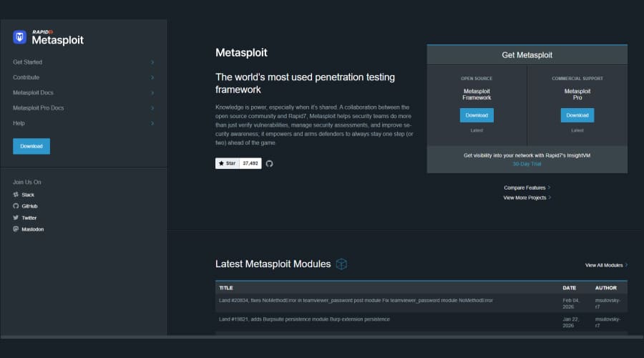Open Get Started menu item
The width and height of the screenshot is (644, 358).
point(27,62)
